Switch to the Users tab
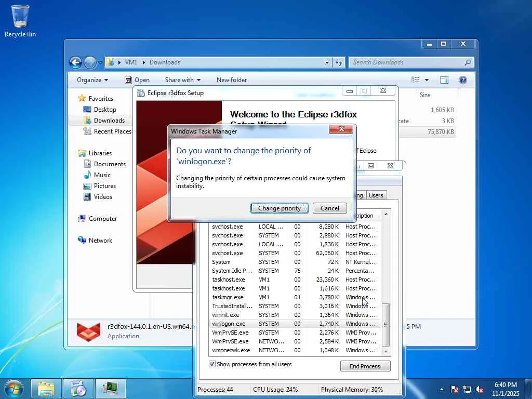 [376, 195]
